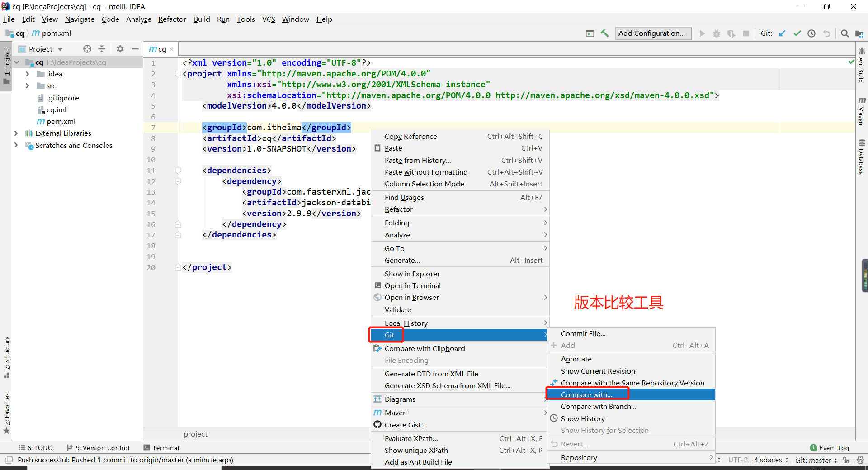Screen dimensions: 868x470
Task: Open the Repository submenu
Action: pos(631,458)
